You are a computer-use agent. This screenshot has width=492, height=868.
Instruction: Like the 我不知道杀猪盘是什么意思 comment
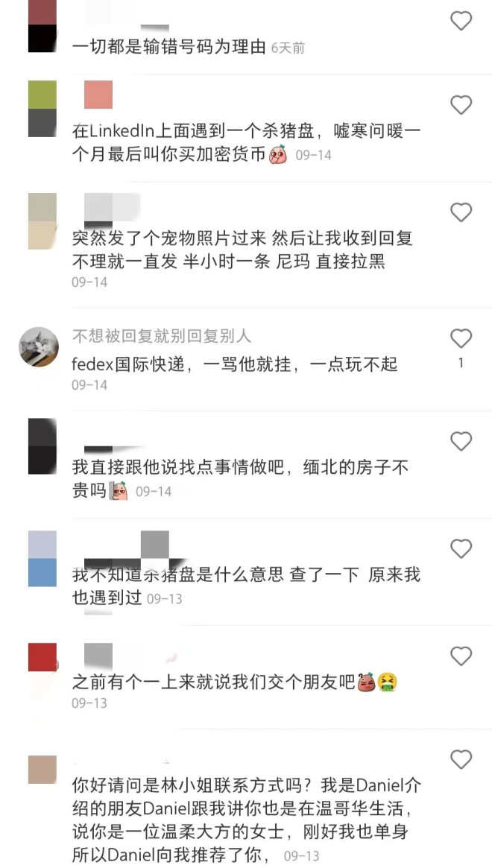[x=461, y=548]
